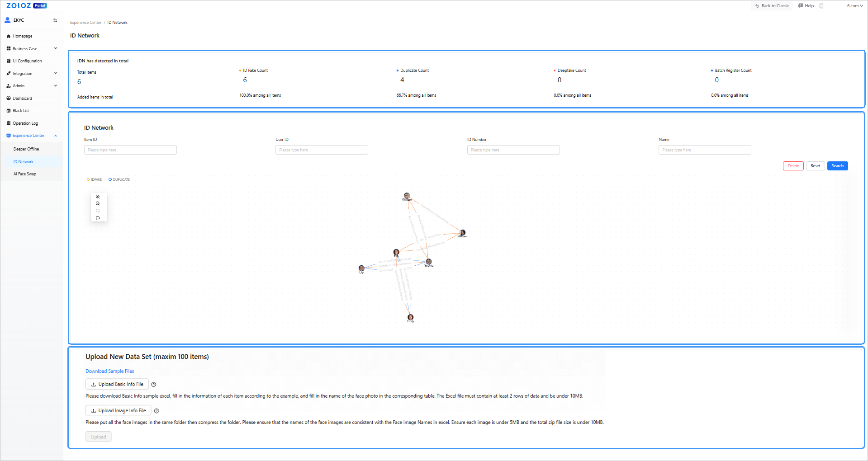This screenshot has height=461, width=868.
Task: Click the bottom rotate reset graph icon
Action: click(x=98, y=218)
